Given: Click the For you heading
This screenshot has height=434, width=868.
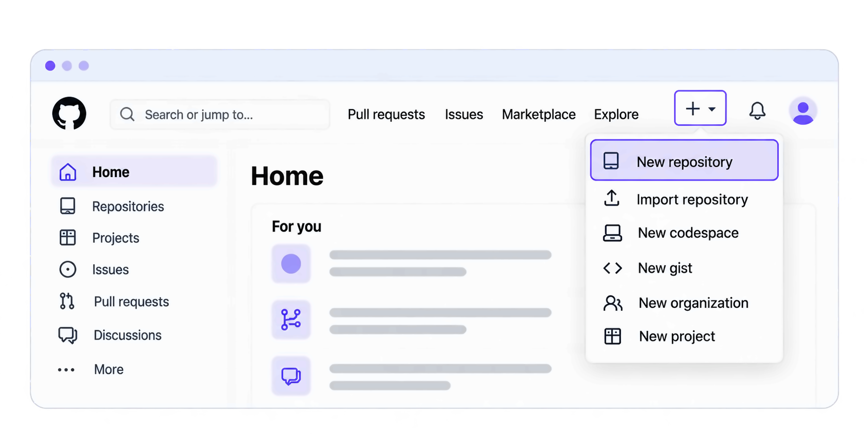Looking at the screenshot, I should point(297,227).
